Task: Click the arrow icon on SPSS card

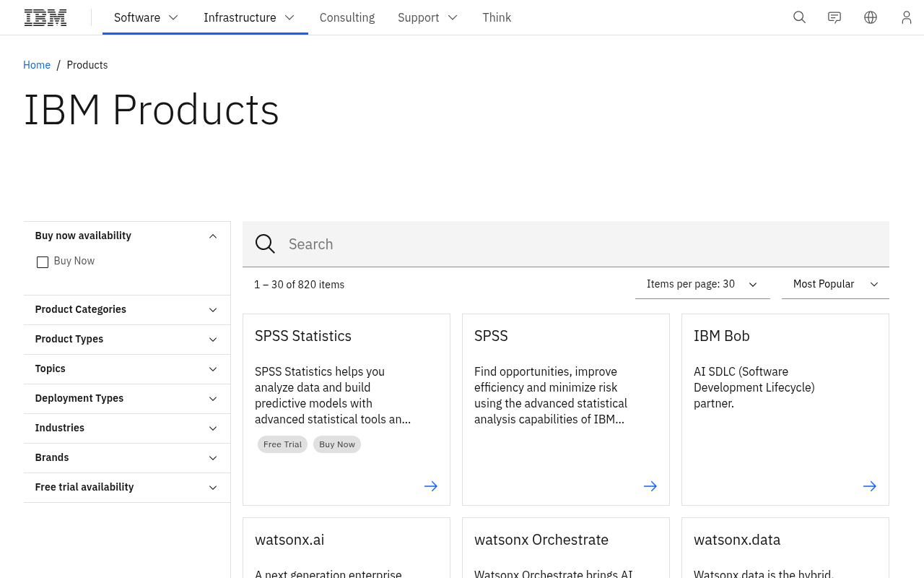Action: pyautogui.click(x=650, y=486)
